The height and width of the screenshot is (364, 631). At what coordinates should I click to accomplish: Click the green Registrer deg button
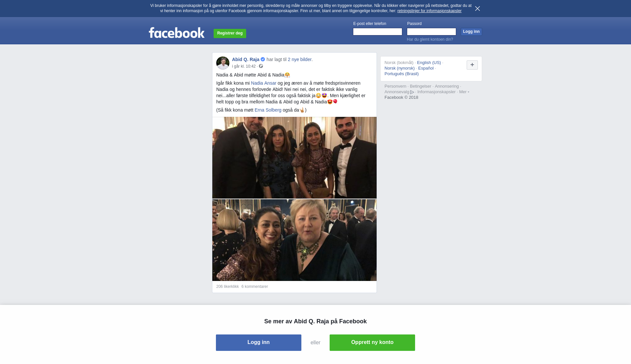pyautogui.click(x=230, y=33)
